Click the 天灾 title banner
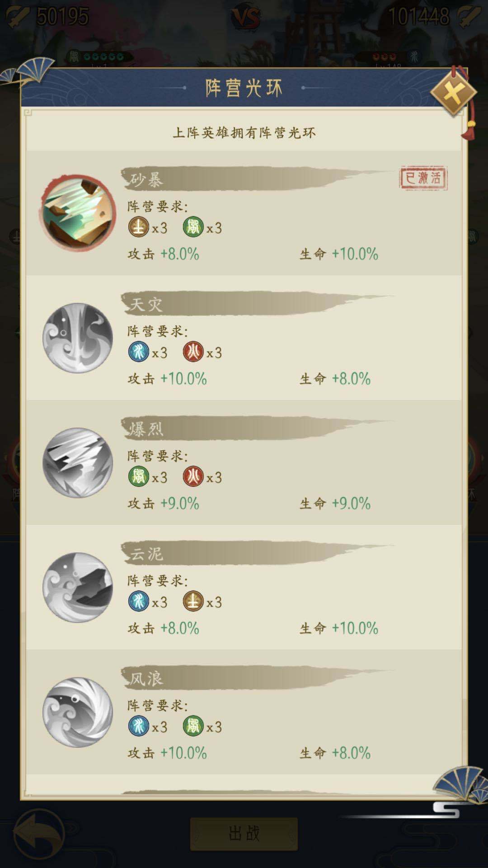Screen dimensions: 488x868 click(x=258, y=303)
